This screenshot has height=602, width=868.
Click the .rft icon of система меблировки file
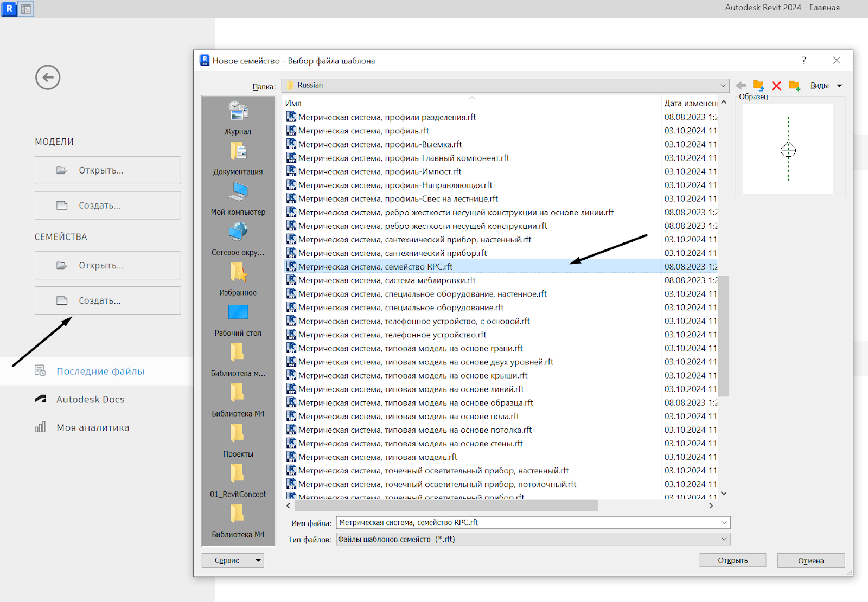click(x=291, y=280)
